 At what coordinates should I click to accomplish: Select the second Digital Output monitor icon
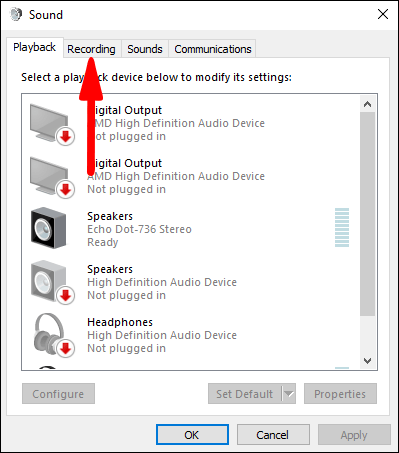[52, 177]
